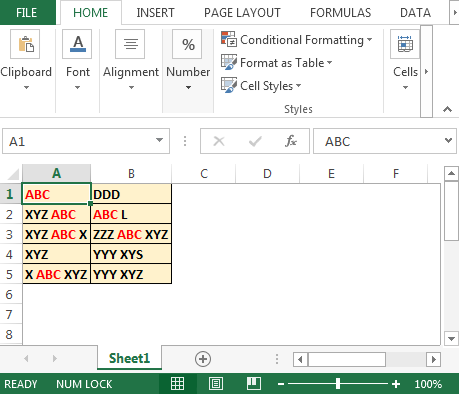The image size is (459, 394).
Task: Switch to Page Break Preview view
Action: click(x=254, y=384)
